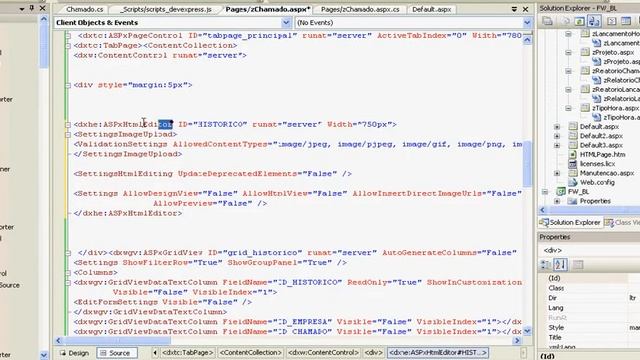Switch editor to Source view
Image resolution: width=640 pixels, height=360 pixels.
pyautogui.click(x=116, y=353)
